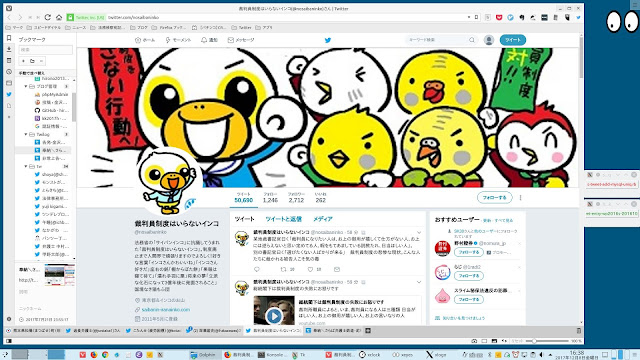
Task: Open the Window panel icon in sidebar
Action: (x=9, y=83)
